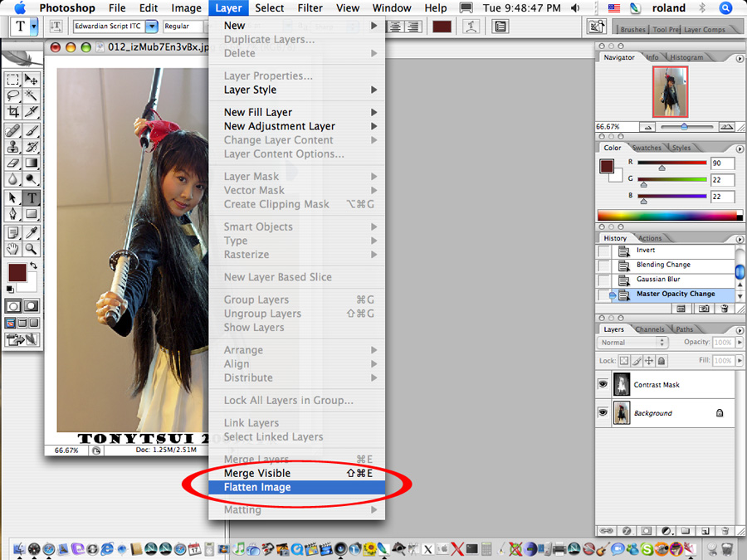Screen dimensions: 747x560
Task: Choose Flatten Image from Layer menu
Action: point(257,487)
